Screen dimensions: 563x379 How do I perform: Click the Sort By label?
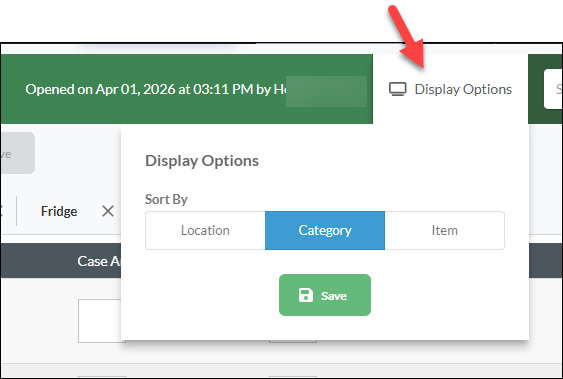tap(166, 199)
